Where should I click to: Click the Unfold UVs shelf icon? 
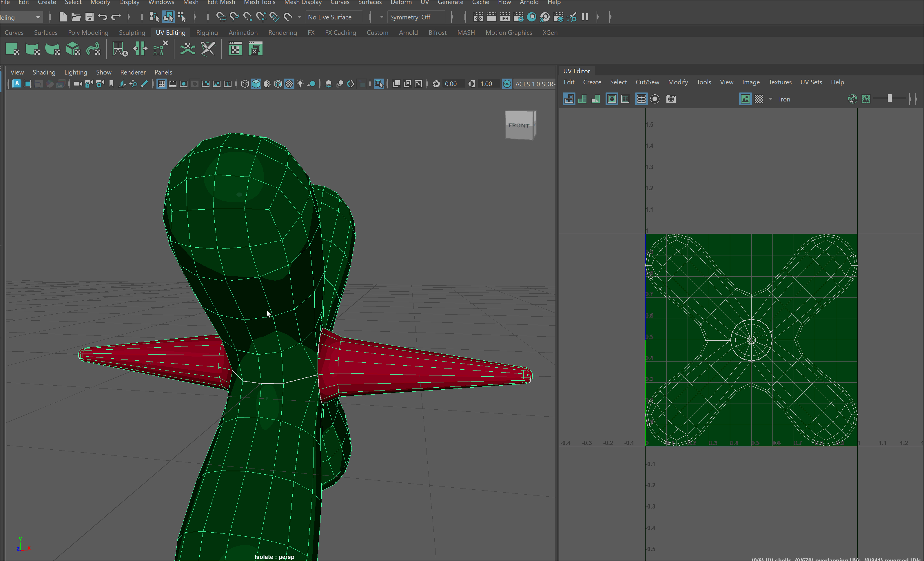click(187, 49)
